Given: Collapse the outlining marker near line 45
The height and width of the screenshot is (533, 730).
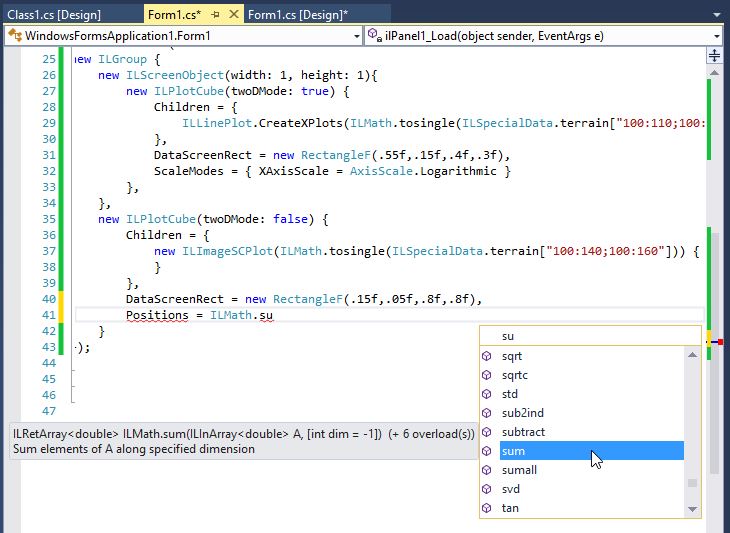Looking at the screenshot, I should click(73, 386).
